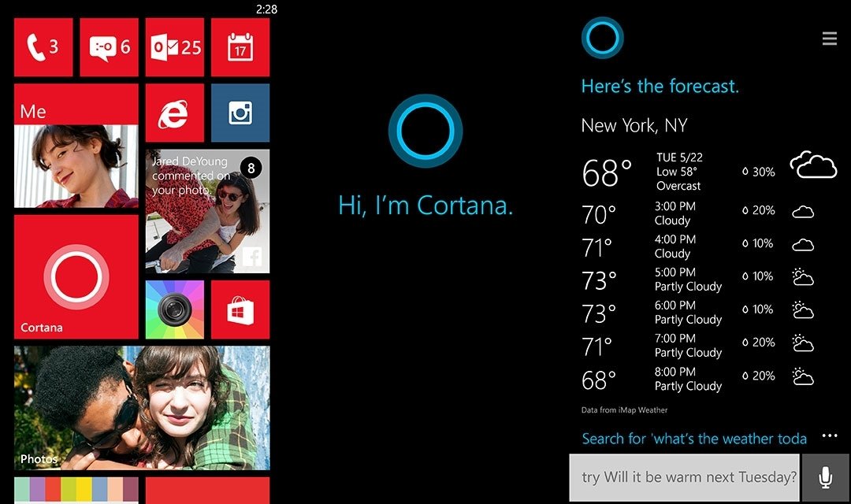Click the partly cloudy icon for 8:00 PM
Screen dimensions: 851x504
pos(803,376)
